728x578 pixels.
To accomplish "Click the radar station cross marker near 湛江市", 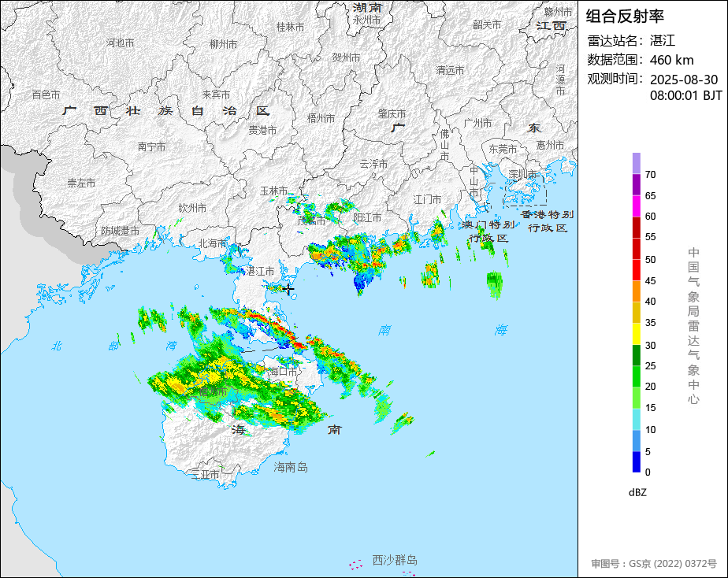I will [289, 290].
